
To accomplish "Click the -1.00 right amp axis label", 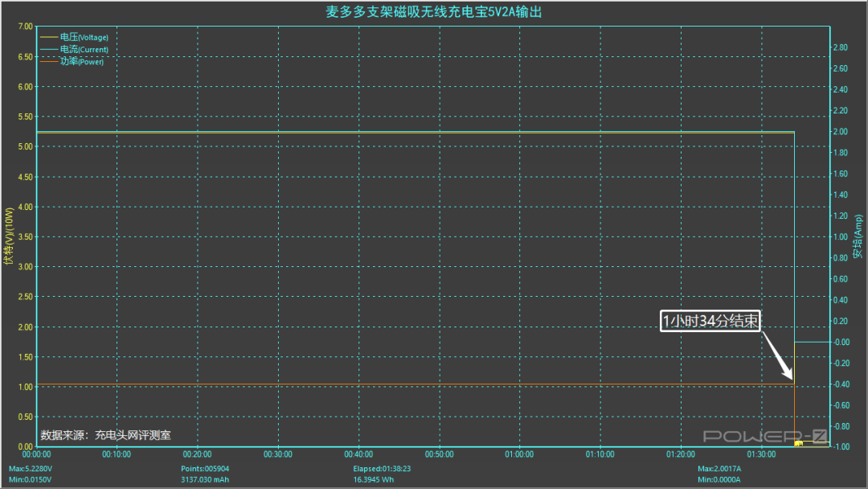I will click(841, 446).
